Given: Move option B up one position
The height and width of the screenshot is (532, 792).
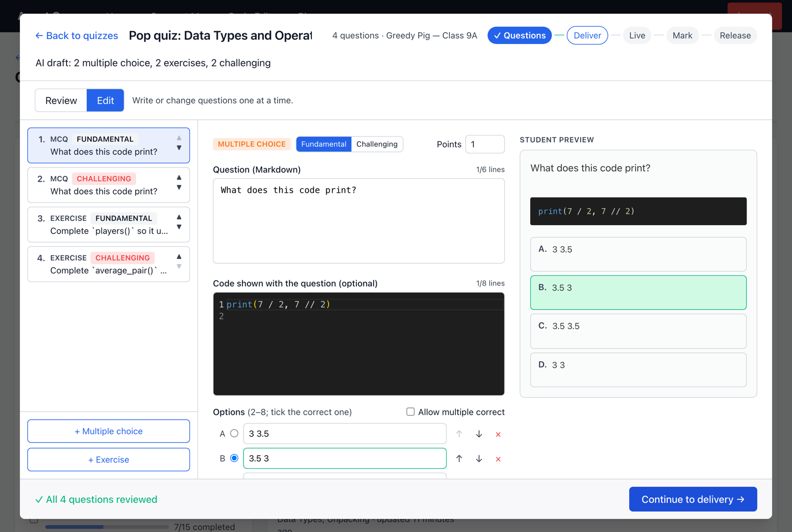Looking at the screenshot, I should pyautogui.click(x=459, y=459).
